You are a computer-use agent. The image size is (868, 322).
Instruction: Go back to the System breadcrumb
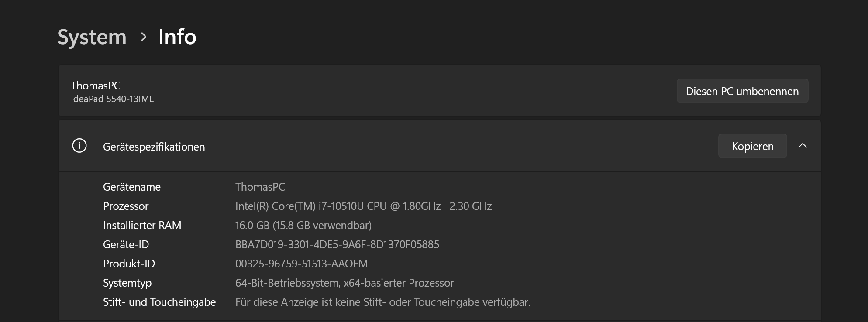point(92,37)
